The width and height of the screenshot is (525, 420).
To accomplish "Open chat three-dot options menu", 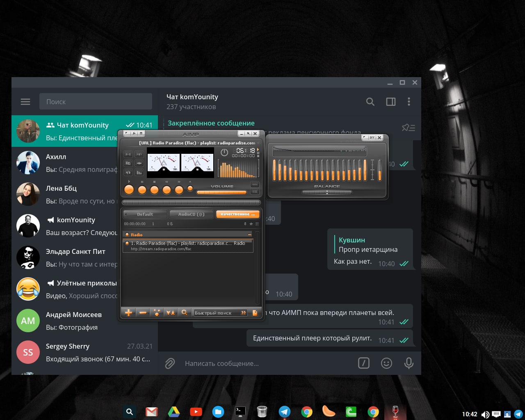I will click(409, 102).
